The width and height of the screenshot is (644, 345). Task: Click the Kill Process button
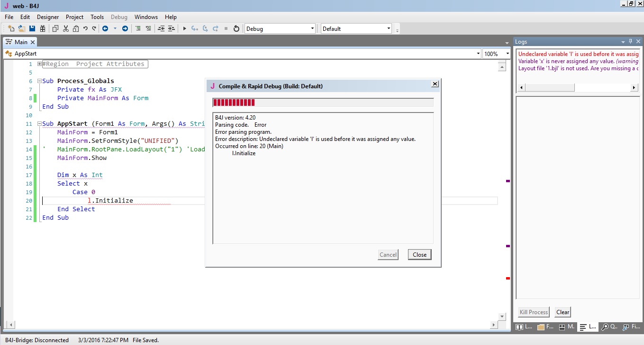[x=534, y=312]
